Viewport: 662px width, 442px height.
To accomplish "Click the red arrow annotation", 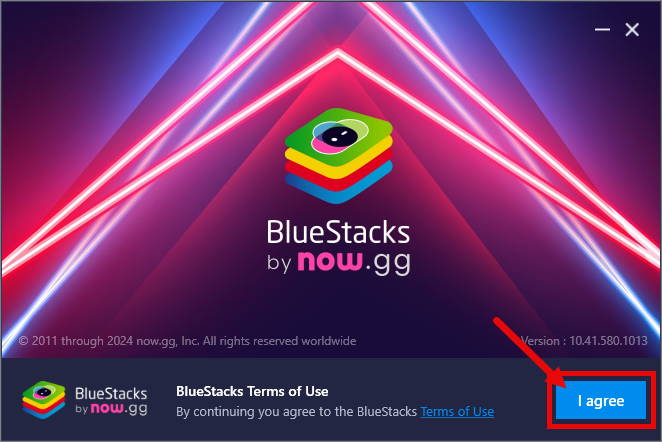I will [529, 352].
